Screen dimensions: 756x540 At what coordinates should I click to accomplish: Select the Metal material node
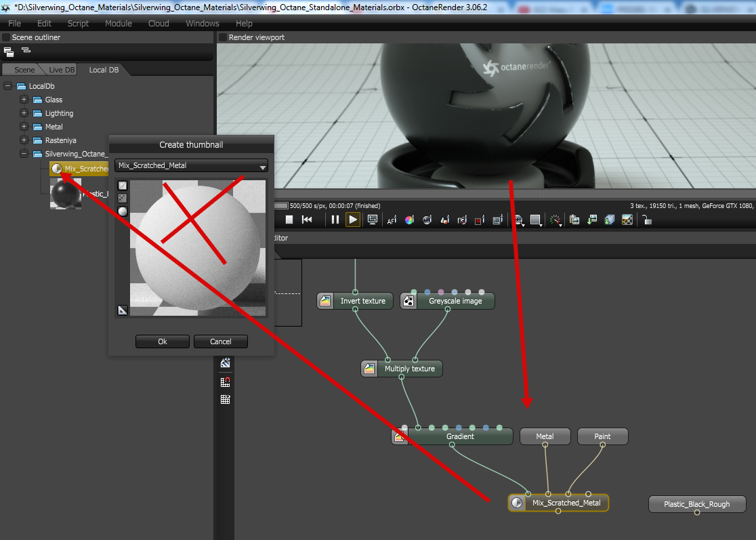pos(545,436)
